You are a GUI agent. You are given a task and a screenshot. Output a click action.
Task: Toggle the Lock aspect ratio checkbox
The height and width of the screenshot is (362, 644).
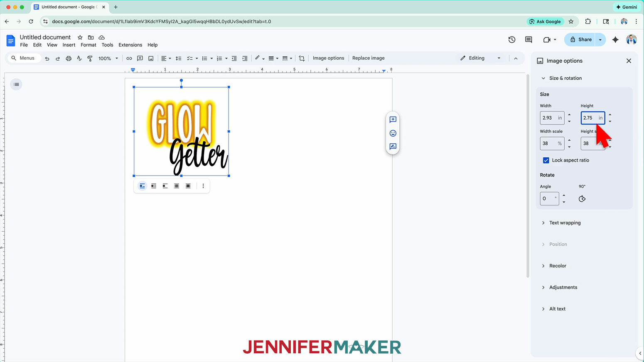(x=546, y=160)
